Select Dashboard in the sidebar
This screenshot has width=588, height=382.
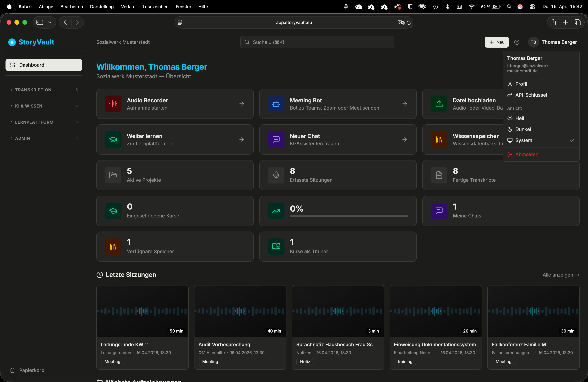[44, 65]
